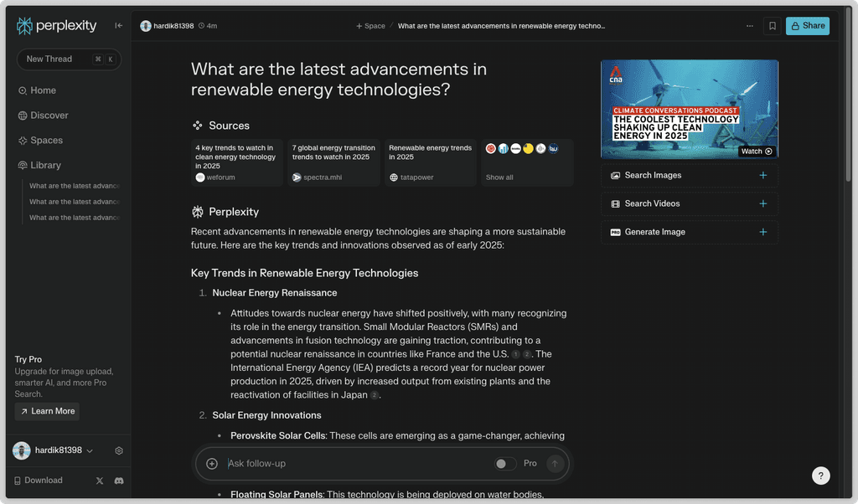This screenshot has height=504, width=858.
Task: Open the settings gear beside hardik81398
Action: click(119, 450)
